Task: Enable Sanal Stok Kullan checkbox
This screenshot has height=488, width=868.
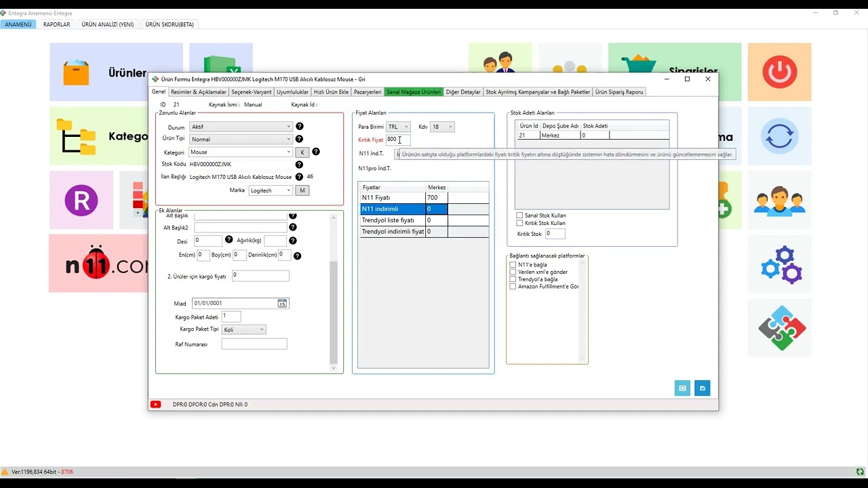Action: [520, 216]
